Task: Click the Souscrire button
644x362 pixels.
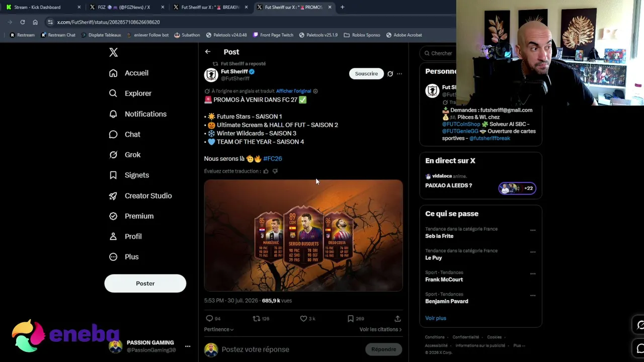Action: click(366, 74)
